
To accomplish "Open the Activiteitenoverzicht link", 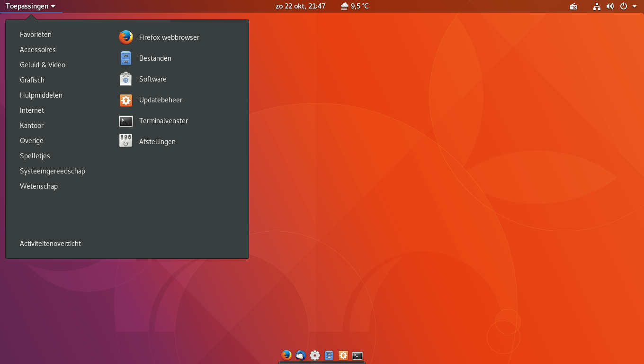I will point(50,244).
